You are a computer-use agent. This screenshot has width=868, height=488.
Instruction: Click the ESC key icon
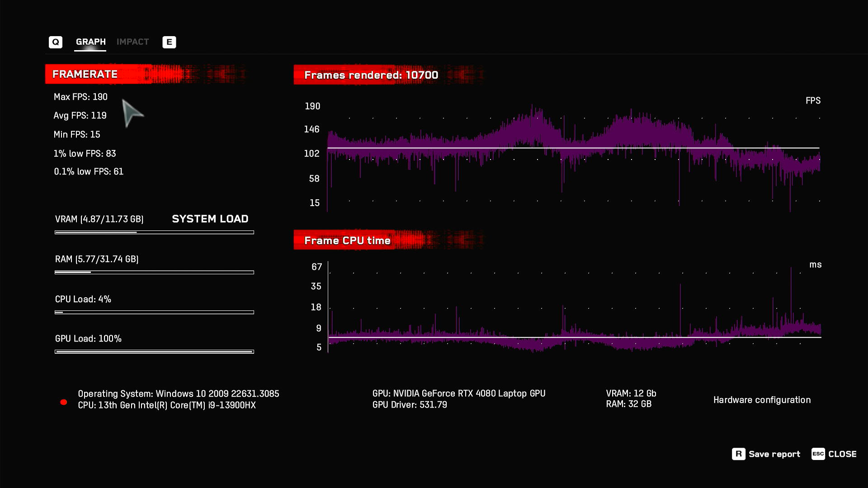click(818, 454)
